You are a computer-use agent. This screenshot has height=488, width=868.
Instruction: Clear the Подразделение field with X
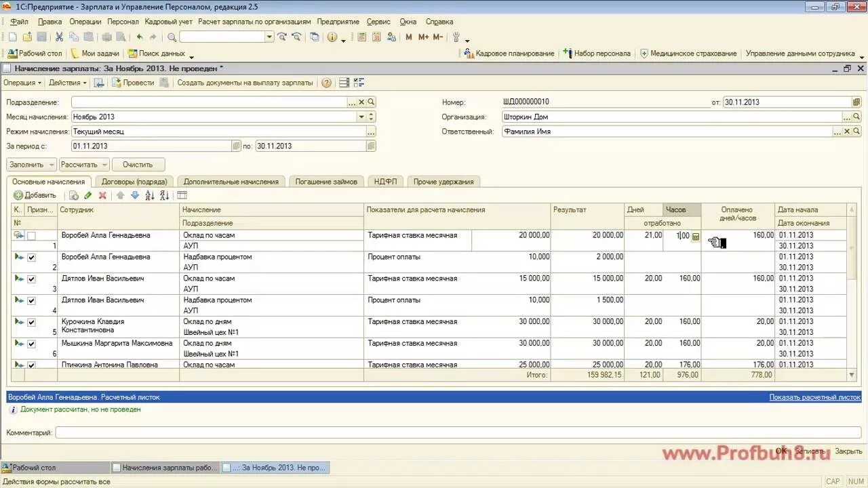(x=361, y=102)
